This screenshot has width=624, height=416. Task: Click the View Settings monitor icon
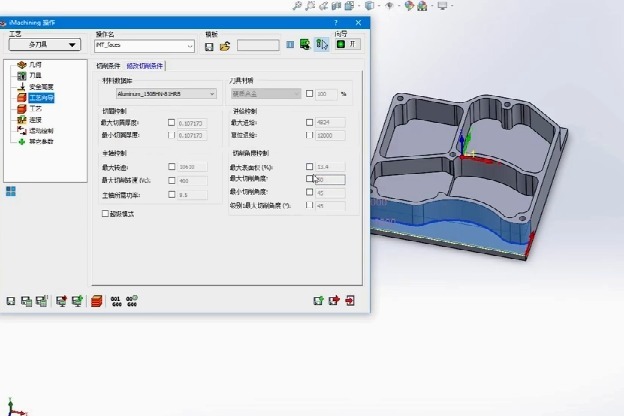442,6
